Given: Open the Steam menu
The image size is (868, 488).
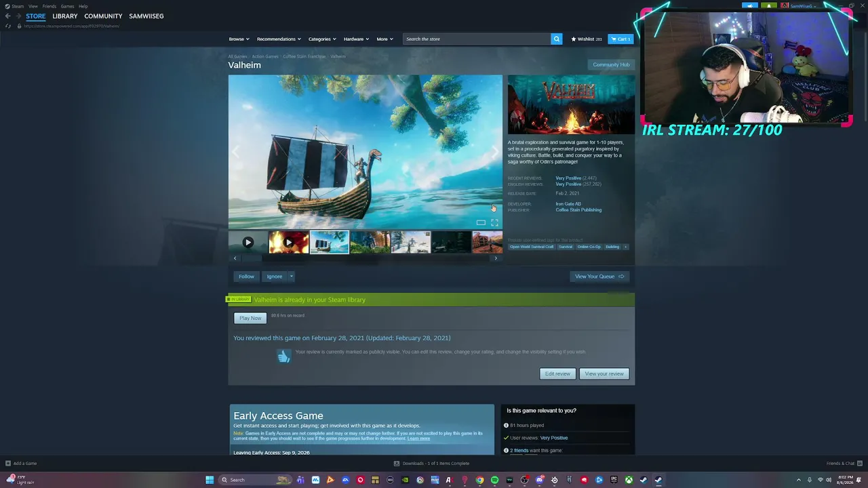Looking at the screenshot, I should (x=18, y=6).
